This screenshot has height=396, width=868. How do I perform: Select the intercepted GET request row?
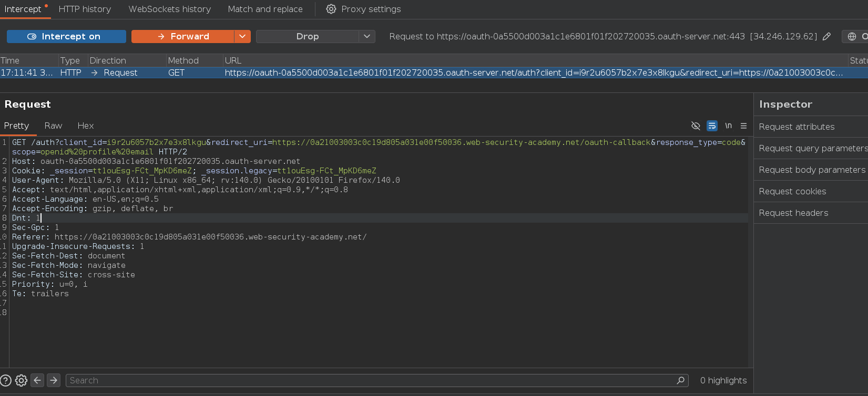click(x=434, y=72)
